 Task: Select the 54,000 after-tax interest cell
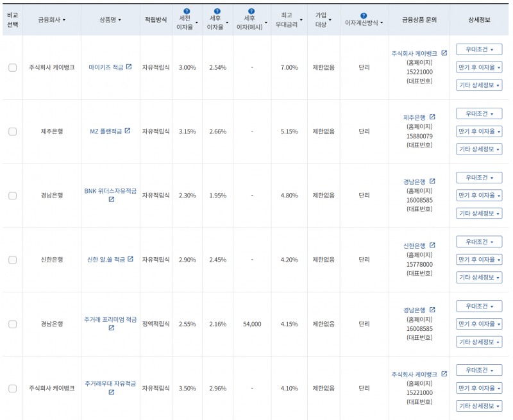252,324
